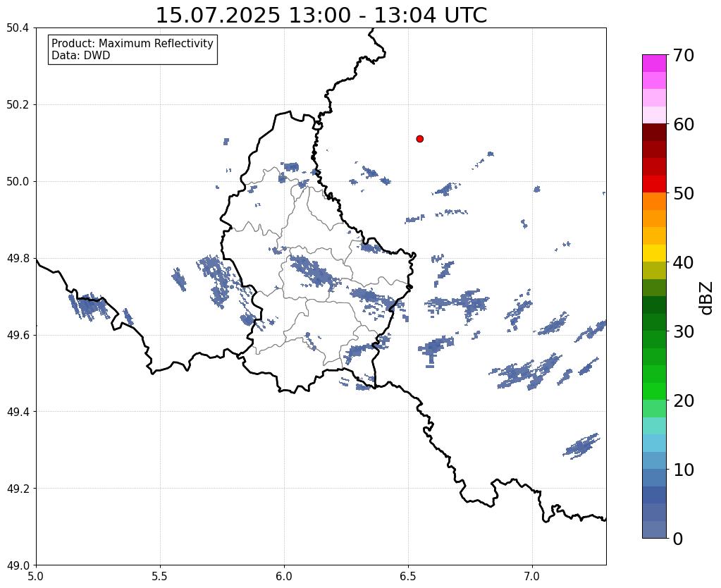The height and width of the screenshot is (588, 721).
Task: Click longitude axis label 6.0
Action: click(284, 577)
